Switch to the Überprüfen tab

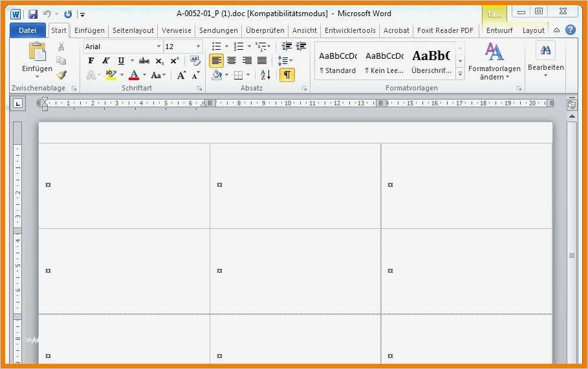[265, 30]
